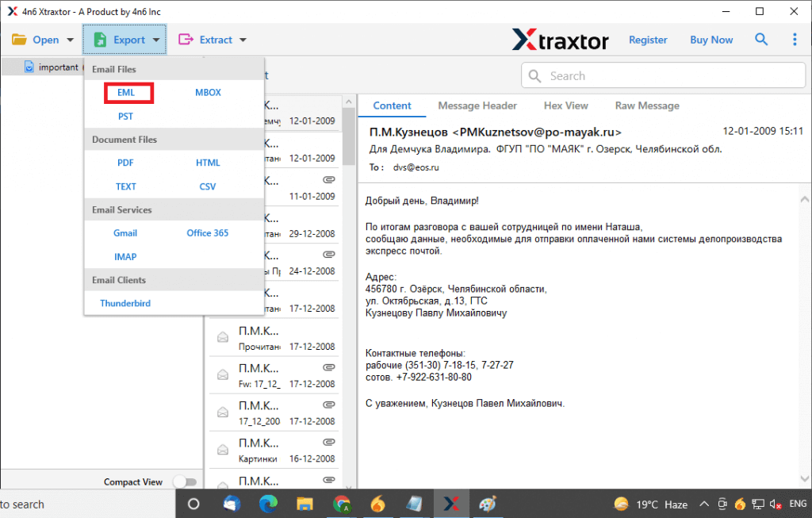Launch Chrome from the taskbar
The height and width of the screenshot is (518, 812).
pos(342,504)
